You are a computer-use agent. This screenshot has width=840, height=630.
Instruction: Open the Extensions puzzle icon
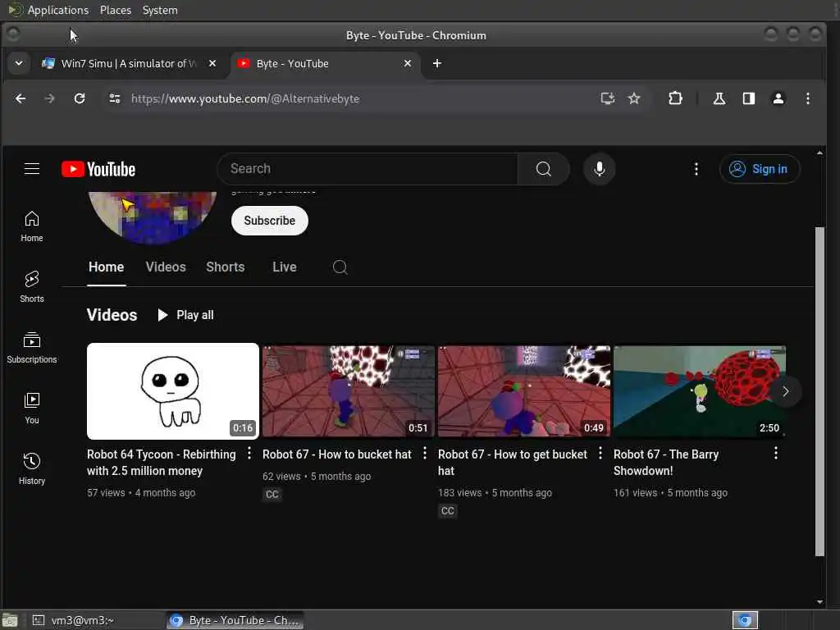(676, 98)
